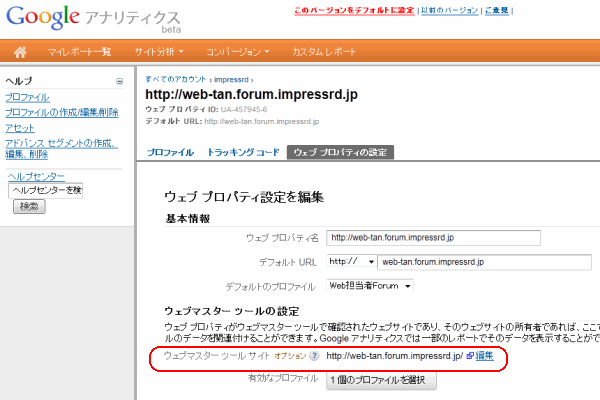Image resolution: width=600 pixels, height=400 pixels.
Task: Select the ウェブ プロパティの設定 tab
Action: 339,152
